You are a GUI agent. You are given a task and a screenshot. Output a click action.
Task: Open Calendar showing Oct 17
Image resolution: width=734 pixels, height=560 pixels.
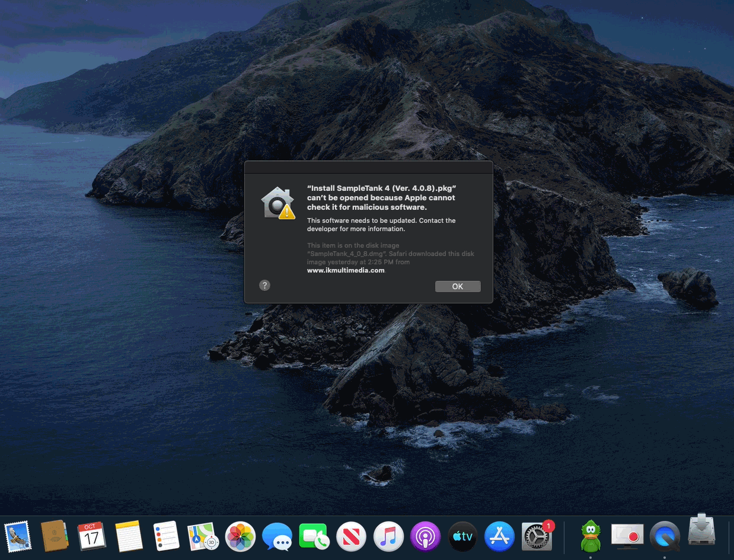tap(91, 537)
